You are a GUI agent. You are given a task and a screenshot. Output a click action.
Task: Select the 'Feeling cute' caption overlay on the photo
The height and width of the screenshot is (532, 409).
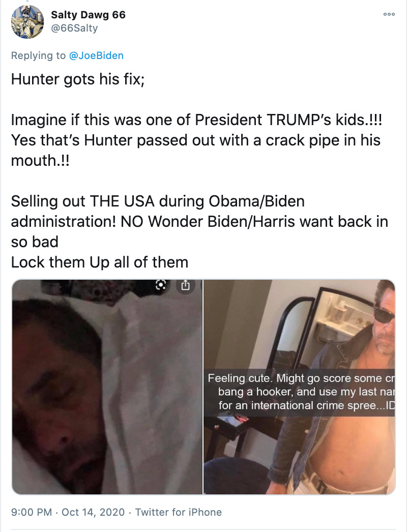pyautogui.click(x=299, y=392)
